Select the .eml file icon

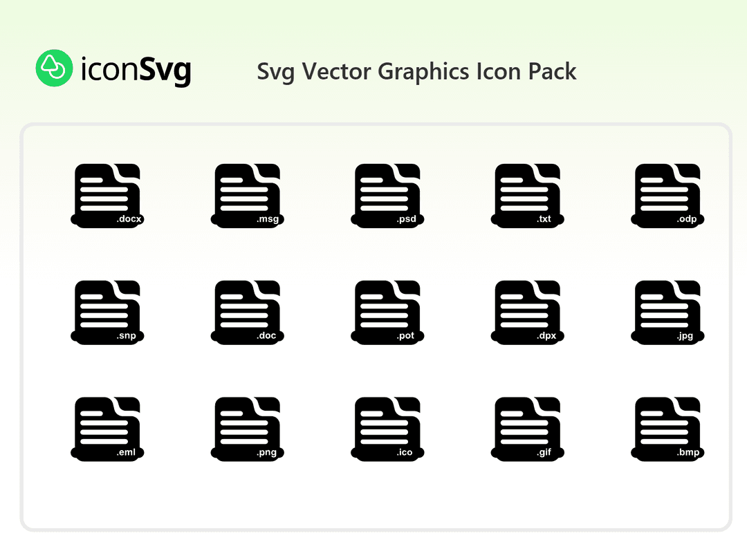[107, 427]
